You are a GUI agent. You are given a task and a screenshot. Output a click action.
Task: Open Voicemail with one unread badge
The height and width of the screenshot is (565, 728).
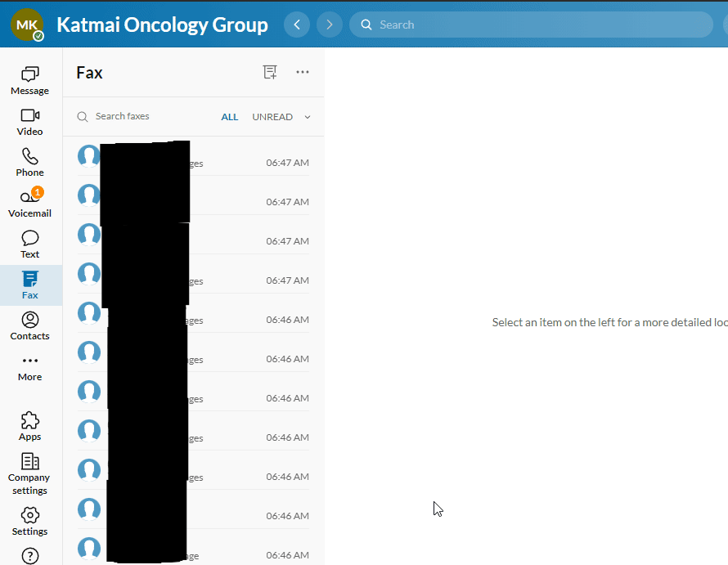pos(29,203)
